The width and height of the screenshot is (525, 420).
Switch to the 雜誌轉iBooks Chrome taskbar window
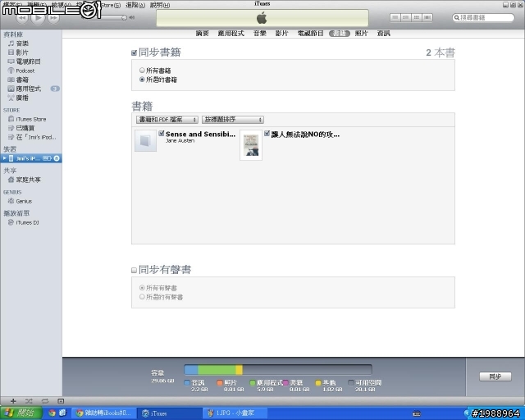[104, 413]
